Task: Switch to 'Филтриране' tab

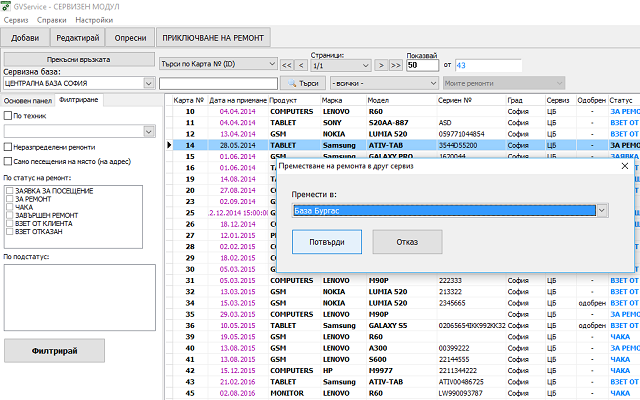Action: click(79, 100)
